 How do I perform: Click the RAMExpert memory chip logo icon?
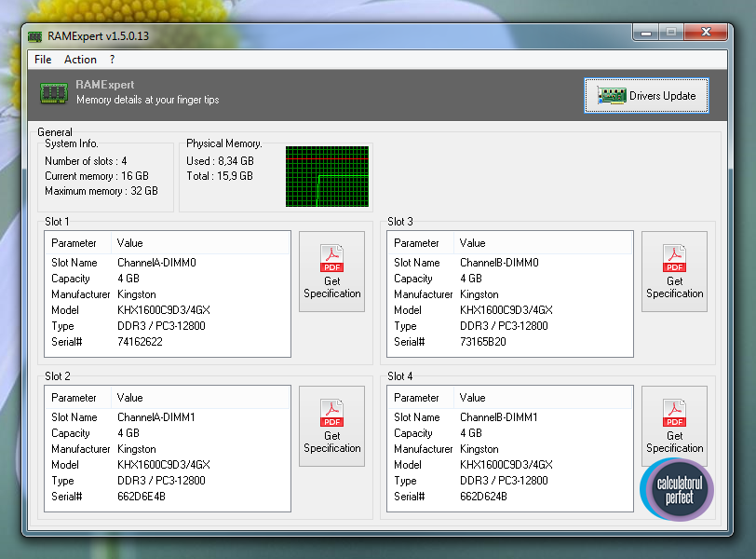tap(53, 92)
